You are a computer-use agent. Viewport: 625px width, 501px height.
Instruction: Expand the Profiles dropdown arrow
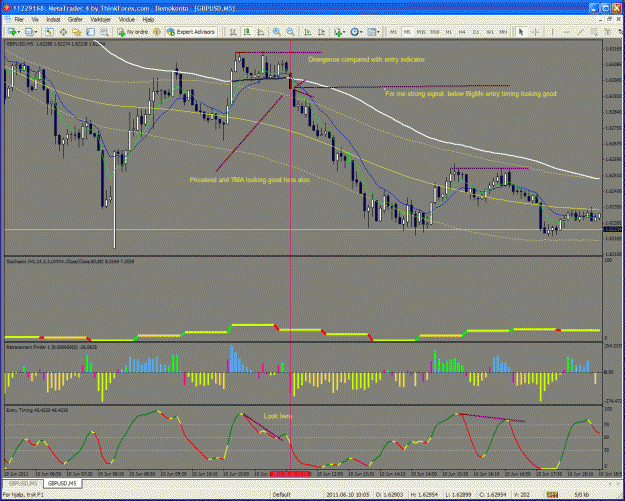click(36, 32)
